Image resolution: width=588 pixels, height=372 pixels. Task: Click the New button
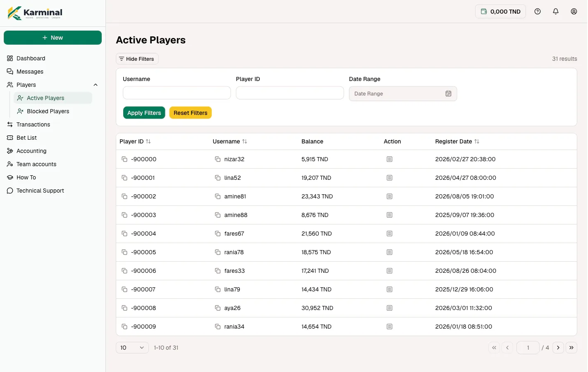[x=53, y=38]
